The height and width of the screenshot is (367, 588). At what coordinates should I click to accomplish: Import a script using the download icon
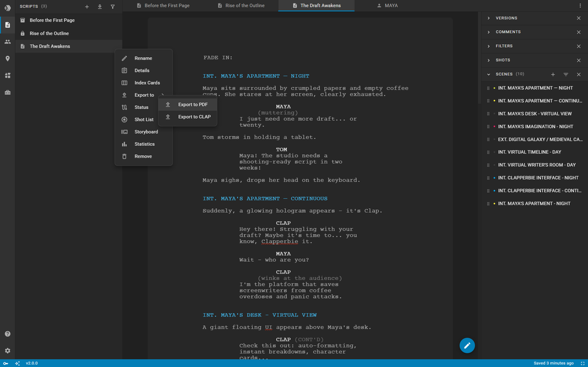tap(100, 6)
